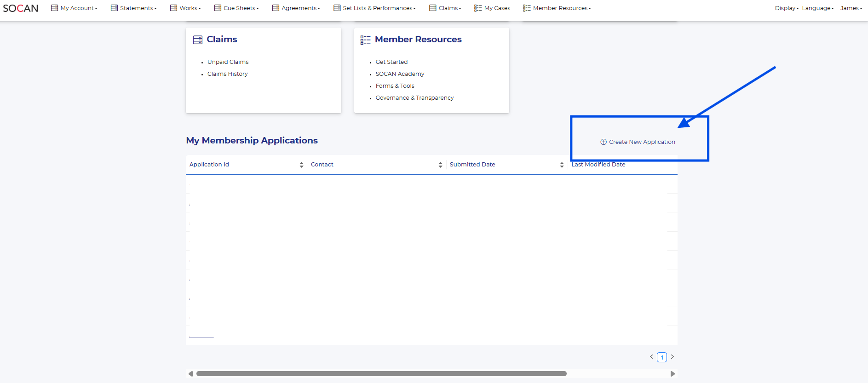The height and width of the screenshot is (383, 868).
Task: Open the Statements dropdown menu
Action: click(134, 8)
